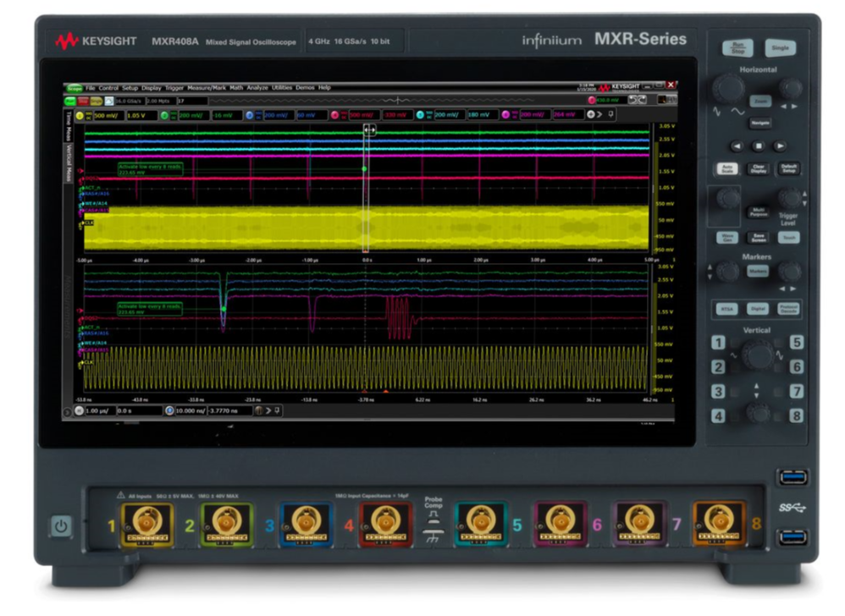This screenshot has height=616, width=845.
Task: Click the Clear Display hardware key
Action: [759, 169]
